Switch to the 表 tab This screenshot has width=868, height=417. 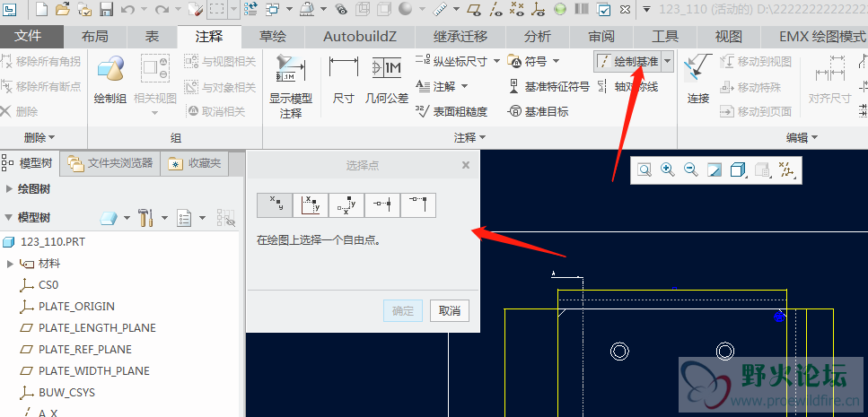click(x=153, y=37)
